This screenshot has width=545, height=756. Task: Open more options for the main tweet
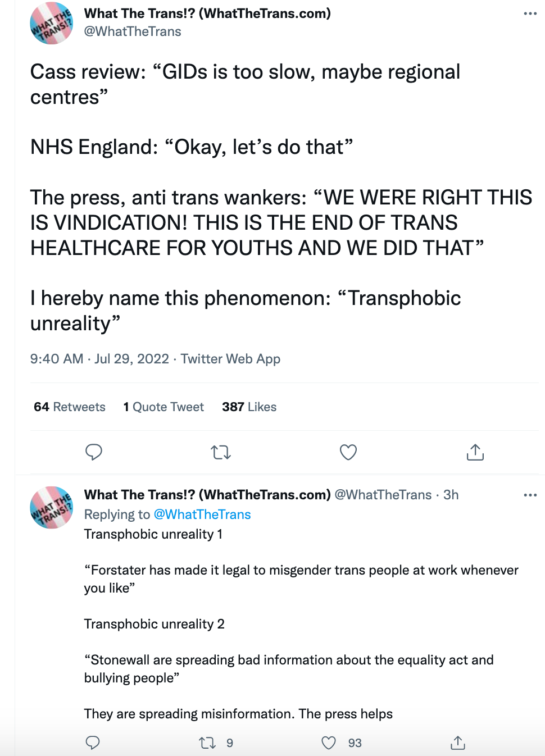pos(530,13)
